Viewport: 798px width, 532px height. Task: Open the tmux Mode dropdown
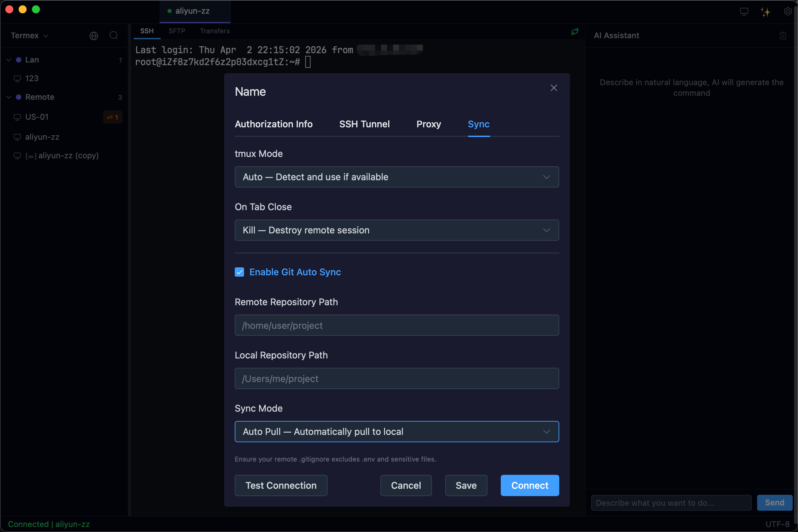[x=397, y=177]
